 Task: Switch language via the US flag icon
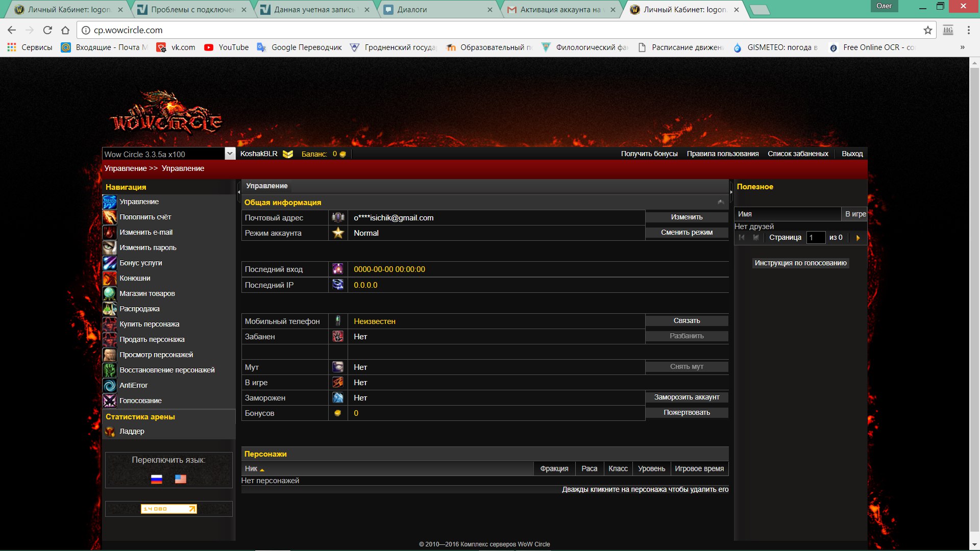[181, 479]
